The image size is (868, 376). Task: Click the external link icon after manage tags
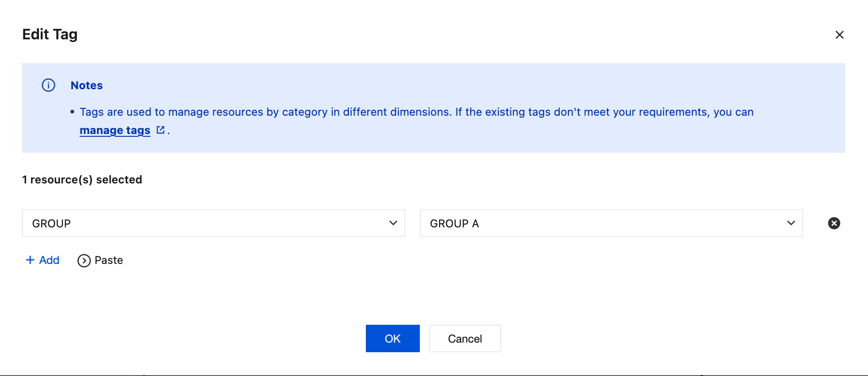coord(160,130)
